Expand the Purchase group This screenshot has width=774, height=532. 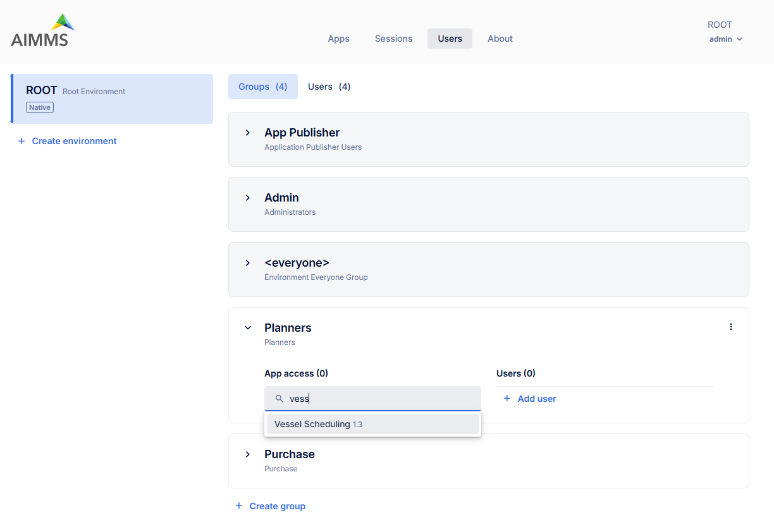248,454
